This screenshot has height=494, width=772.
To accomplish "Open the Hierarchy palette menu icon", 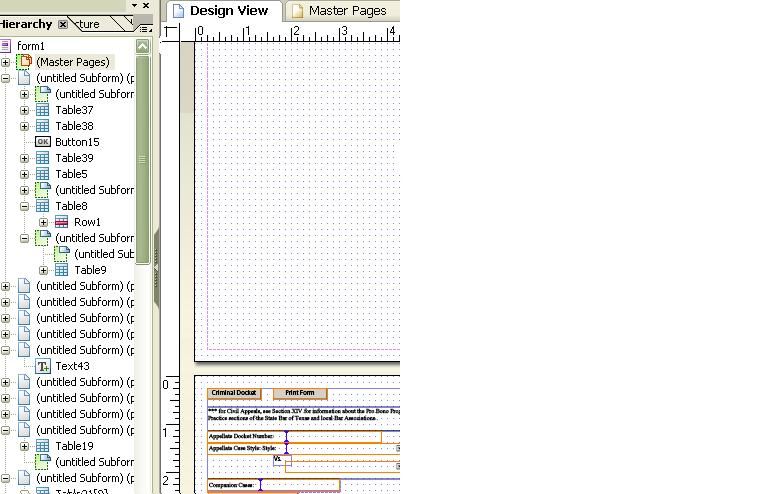I will 144,29.
